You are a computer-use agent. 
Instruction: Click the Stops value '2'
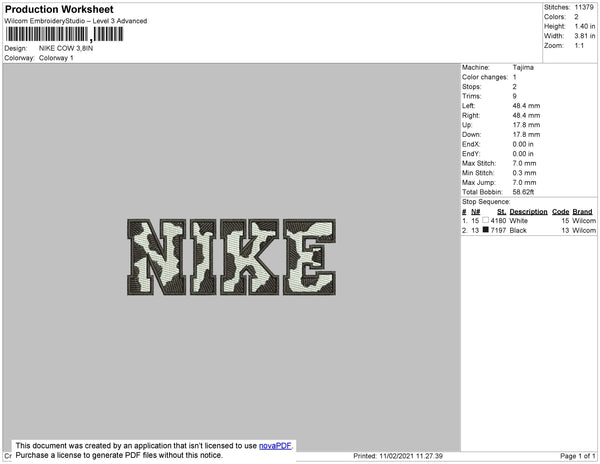click(x=515, y=87)
